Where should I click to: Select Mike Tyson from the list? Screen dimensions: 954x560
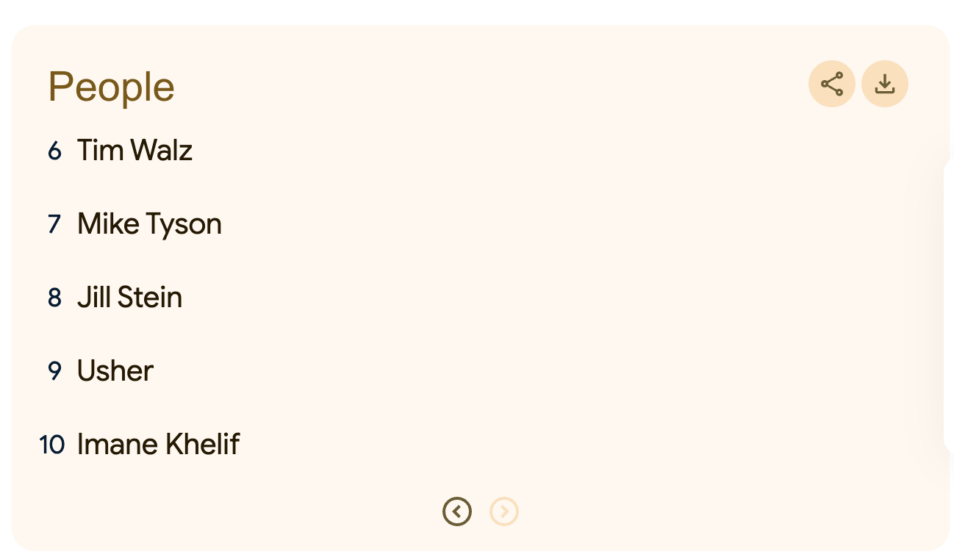[149, 224]
